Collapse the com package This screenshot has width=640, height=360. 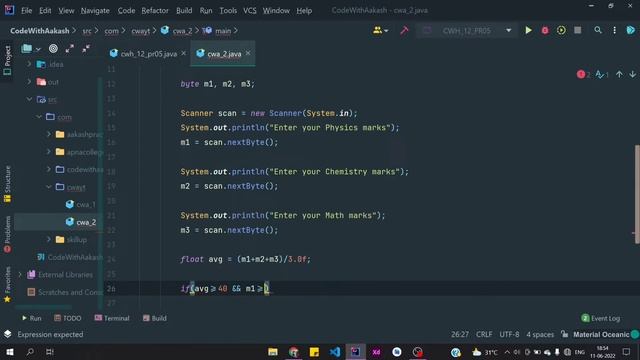tap(39, 117)
